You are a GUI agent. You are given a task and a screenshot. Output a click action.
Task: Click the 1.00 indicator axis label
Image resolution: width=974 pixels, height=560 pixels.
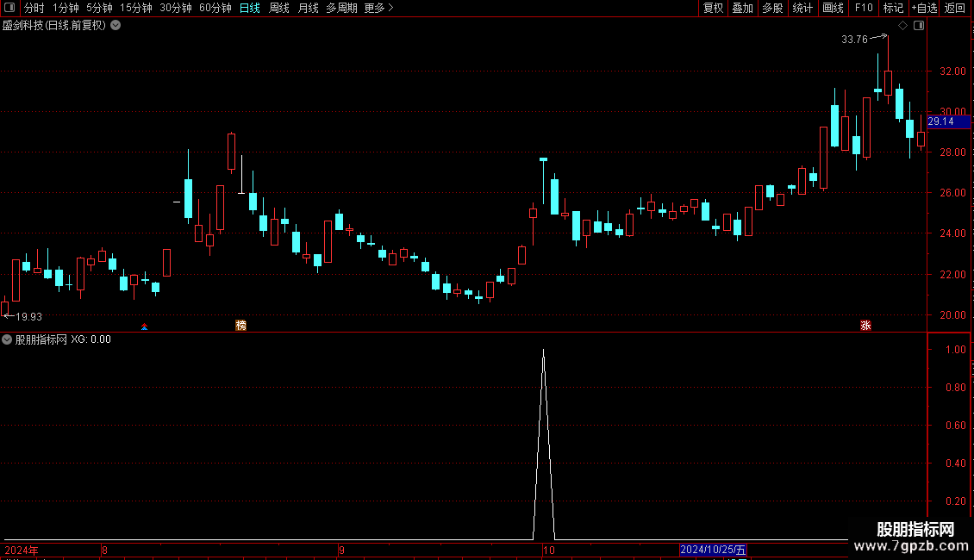[955, 350]
